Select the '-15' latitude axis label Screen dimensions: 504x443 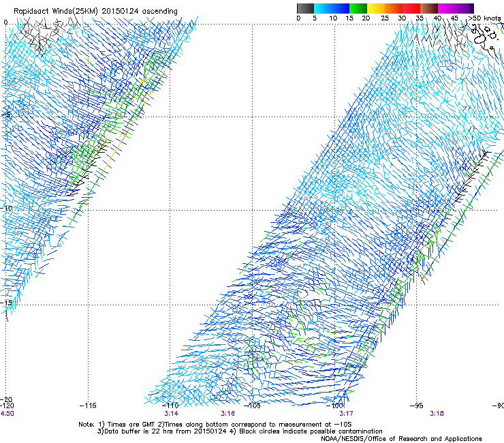(x=6, y=303)
